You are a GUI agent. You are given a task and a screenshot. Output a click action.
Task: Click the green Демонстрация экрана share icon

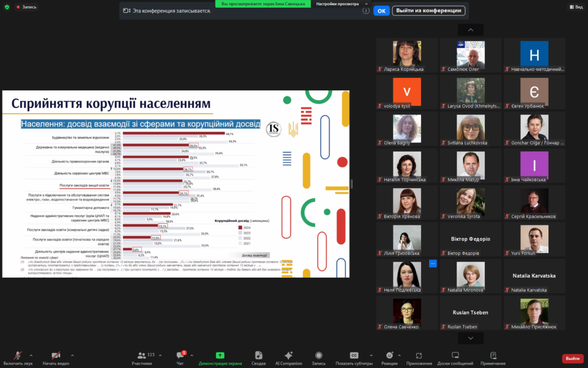tap(220, 356)
